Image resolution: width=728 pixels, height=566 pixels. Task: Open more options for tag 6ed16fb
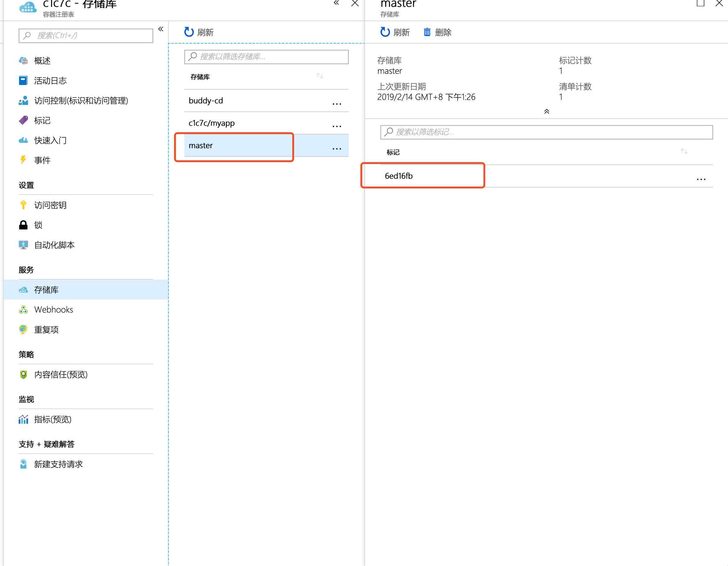coord(701,179)
